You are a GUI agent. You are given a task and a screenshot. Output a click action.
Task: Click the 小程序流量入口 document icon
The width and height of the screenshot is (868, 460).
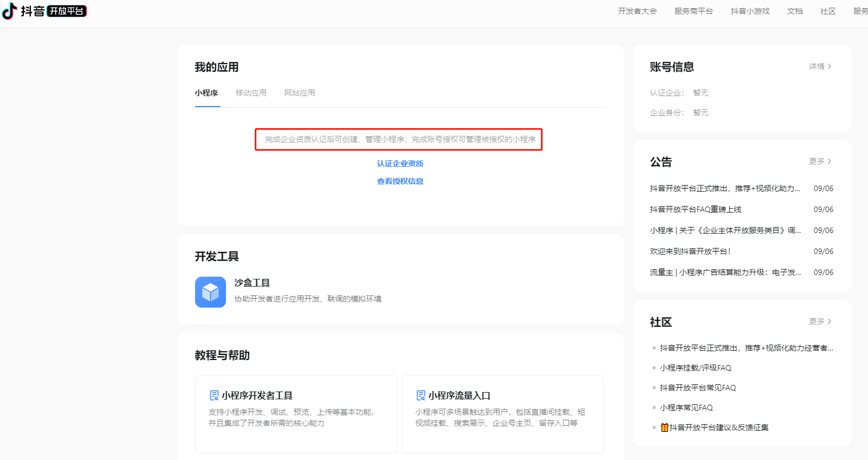[420, 395]
